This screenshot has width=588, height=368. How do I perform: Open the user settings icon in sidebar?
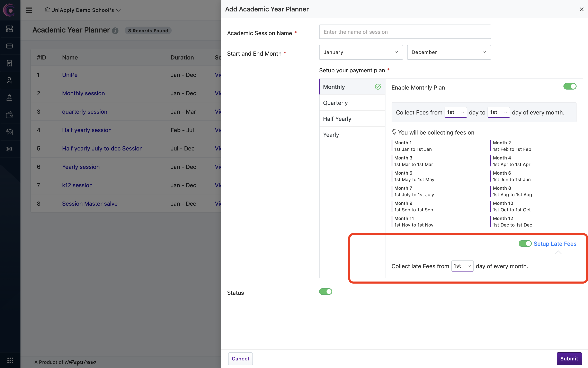click(9, 80)
